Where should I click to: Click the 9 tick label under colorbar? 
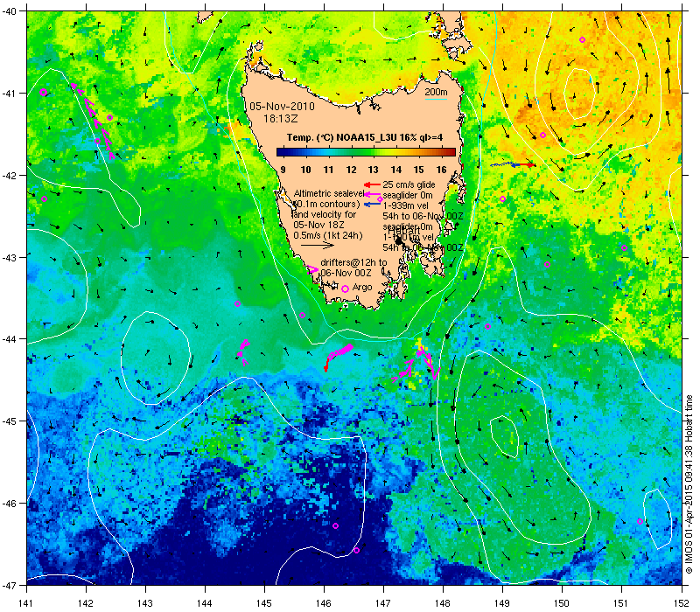[x=283, y=170]
